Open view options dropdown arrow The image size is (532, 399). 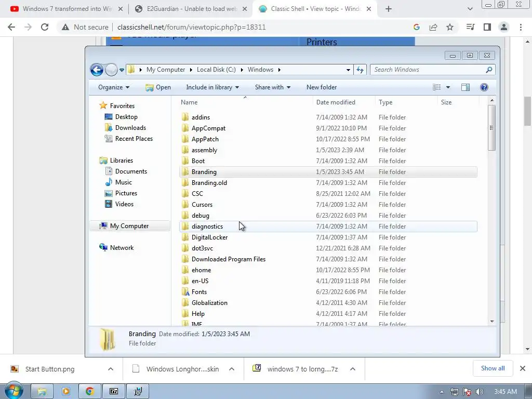448,87
